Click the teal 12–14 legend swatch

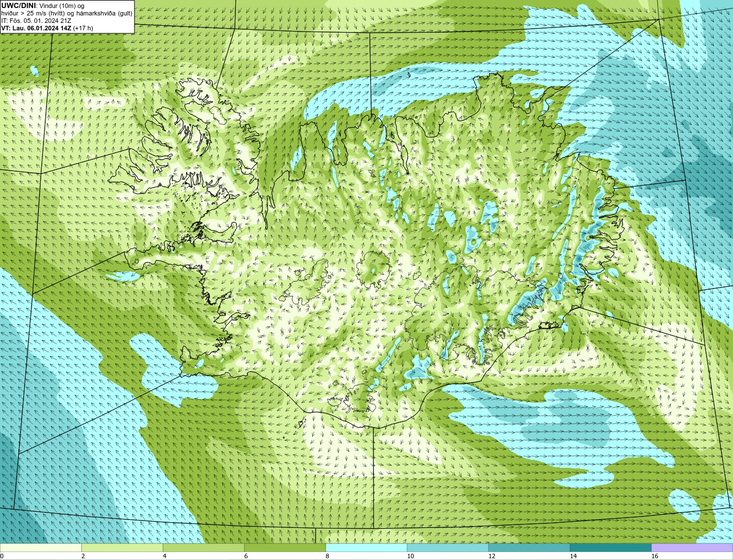click(x=529, y=548)
